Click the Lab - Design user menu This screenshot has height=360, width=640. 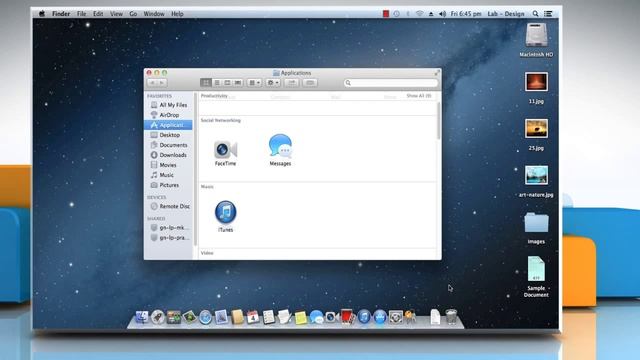506,13
